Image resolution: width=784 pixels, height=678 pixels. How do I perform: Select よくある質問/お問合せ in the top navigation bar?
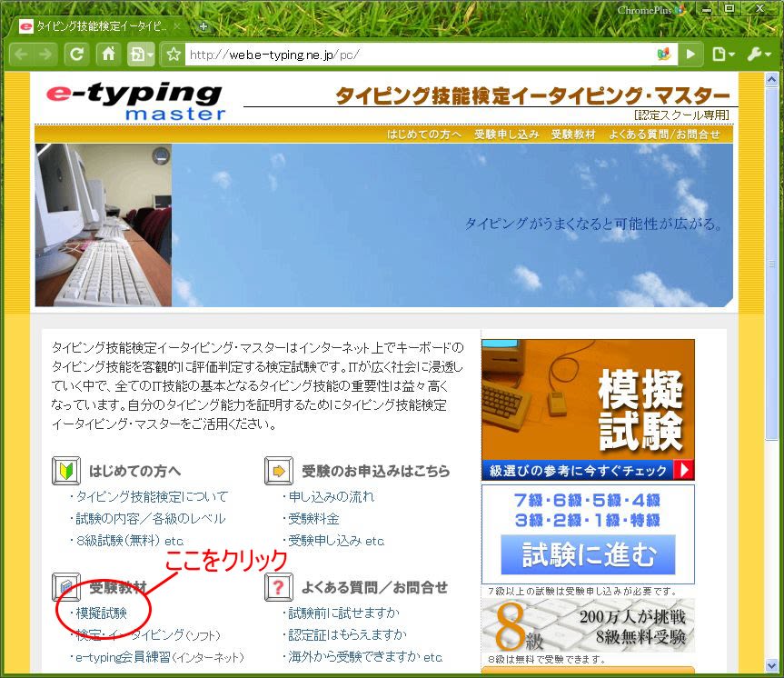coord(664,134)
